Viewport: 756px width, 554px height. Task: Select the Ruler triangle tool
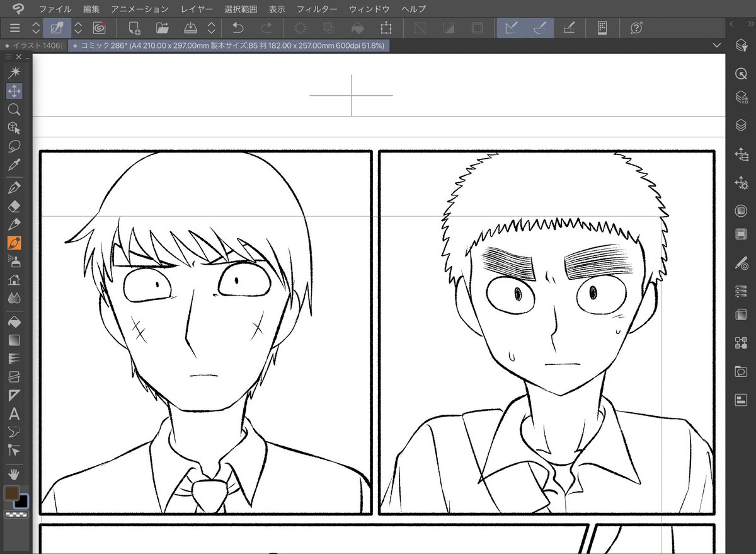14,395
